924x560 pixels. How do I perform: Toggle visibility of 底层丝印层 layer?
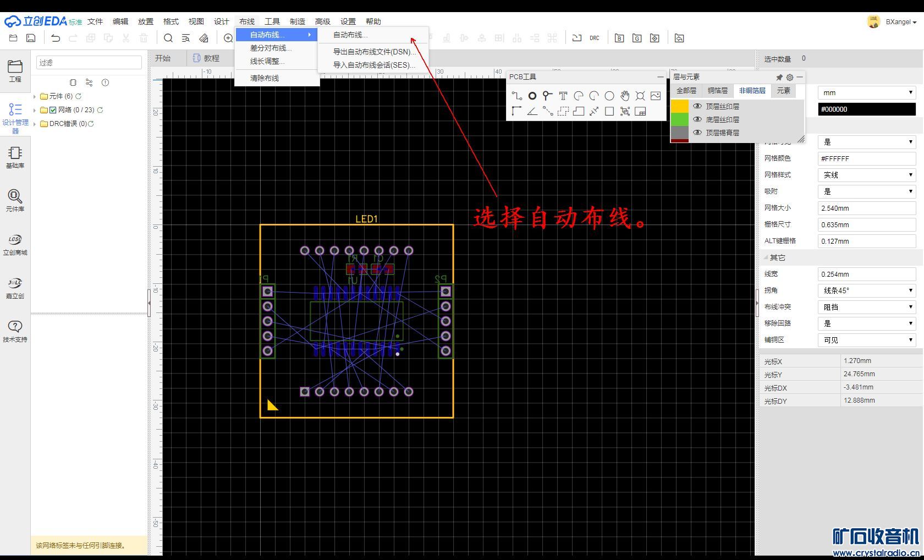(x=697, y=119)
